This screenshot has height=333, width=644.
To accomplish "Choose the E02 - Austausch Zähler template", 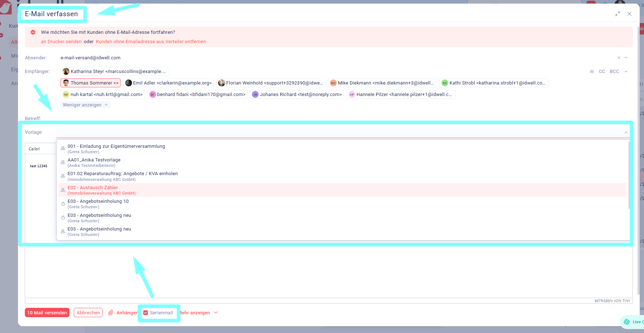I will (x=93, y=188).
